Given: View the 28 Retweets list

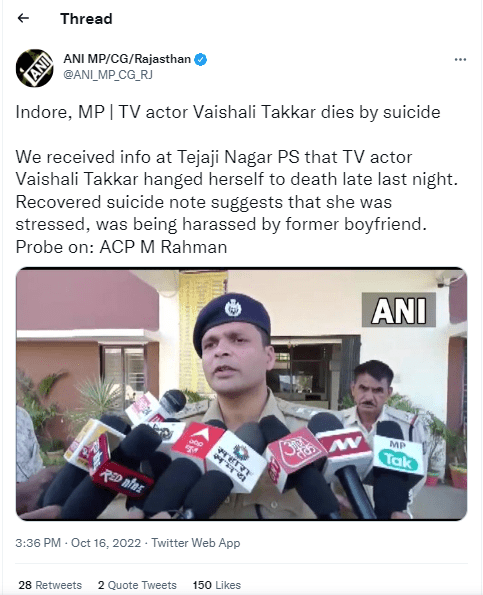Looking at the screenshot, I should pyautogui.click(x=50, y=585).
